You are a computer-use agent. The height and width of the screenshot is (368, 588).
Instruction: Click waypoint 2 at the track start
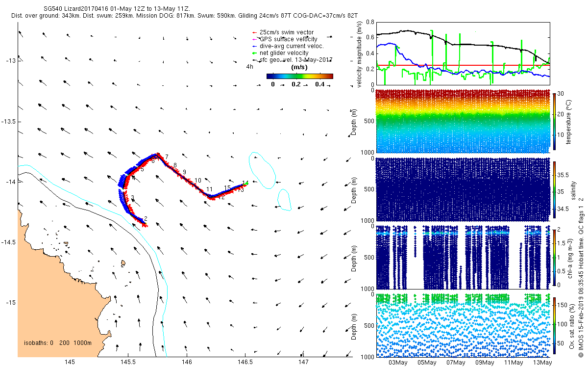146,218
